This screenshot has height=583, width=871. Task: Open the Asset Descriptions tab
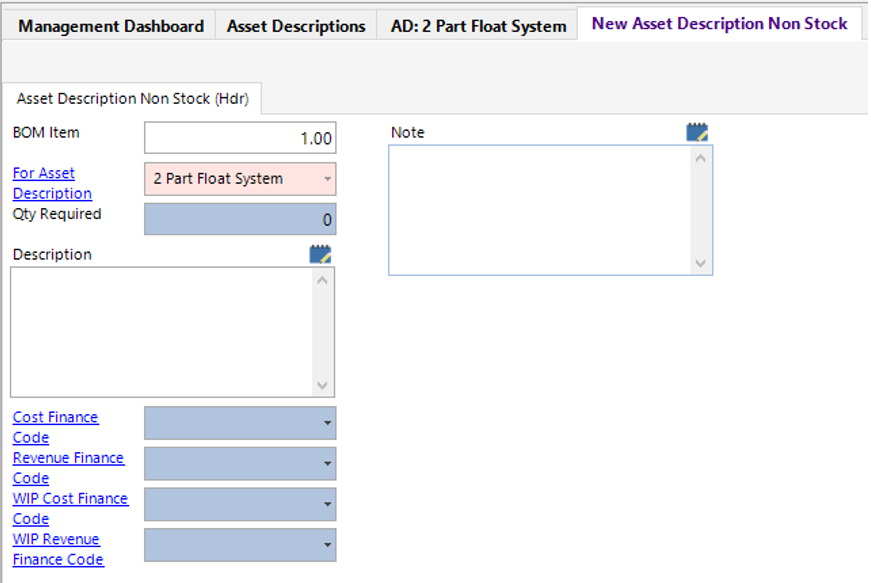(x=296, y=26)
